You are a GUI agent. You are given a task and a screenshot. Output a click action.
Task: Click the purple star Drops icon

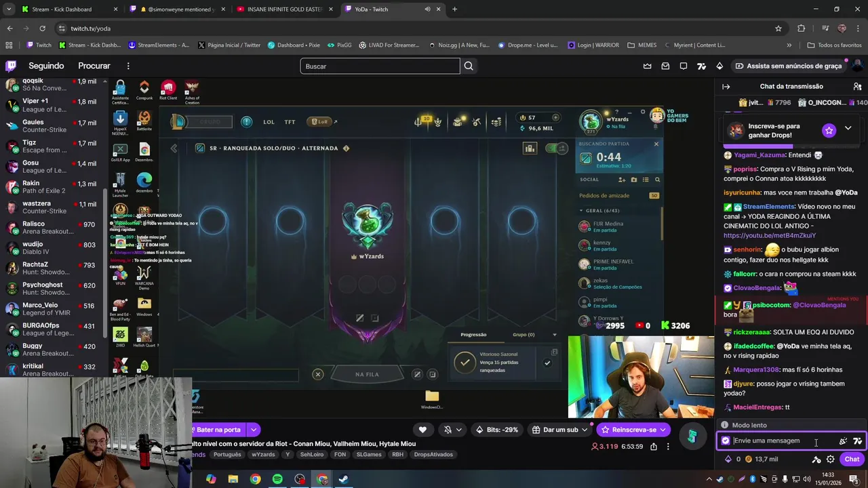pyautogui.click(x=829, y=130)
